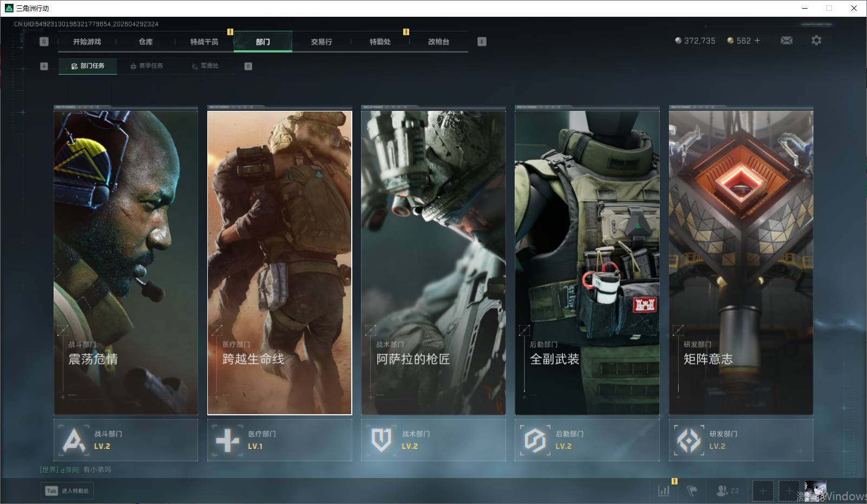
Task: Open the 开始游戏 tab
Action: pos(87,42)
